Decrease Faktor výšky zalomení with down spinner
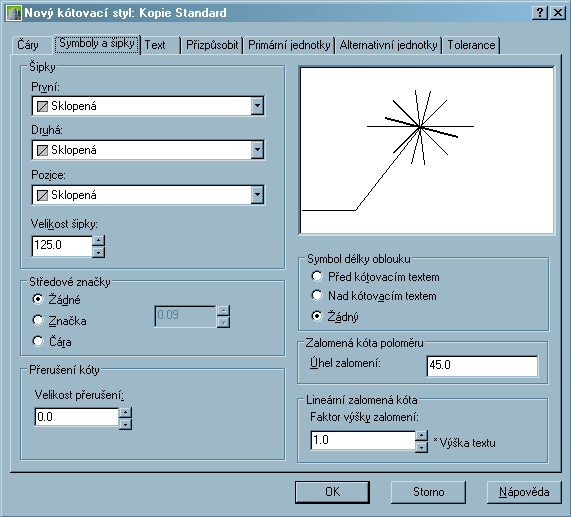571x517 pixels. [421, 447]
